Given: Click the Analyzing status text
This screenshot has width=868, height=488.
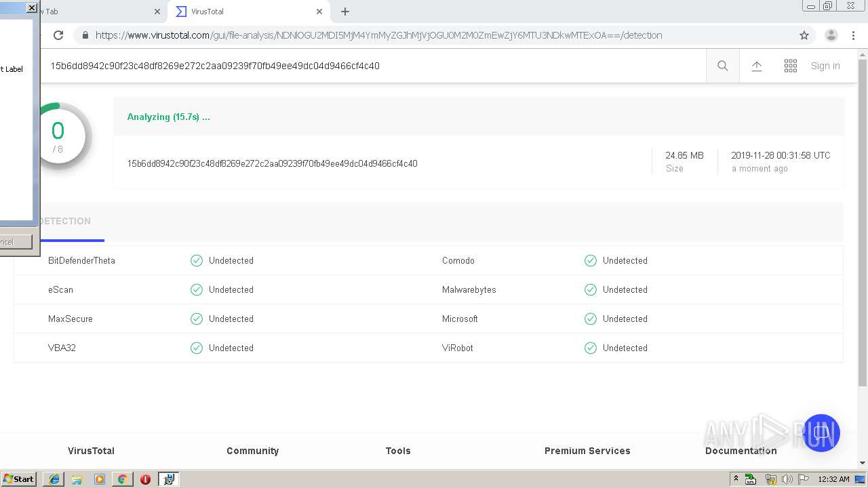Looking at the screenshot, I should (169, 117).
